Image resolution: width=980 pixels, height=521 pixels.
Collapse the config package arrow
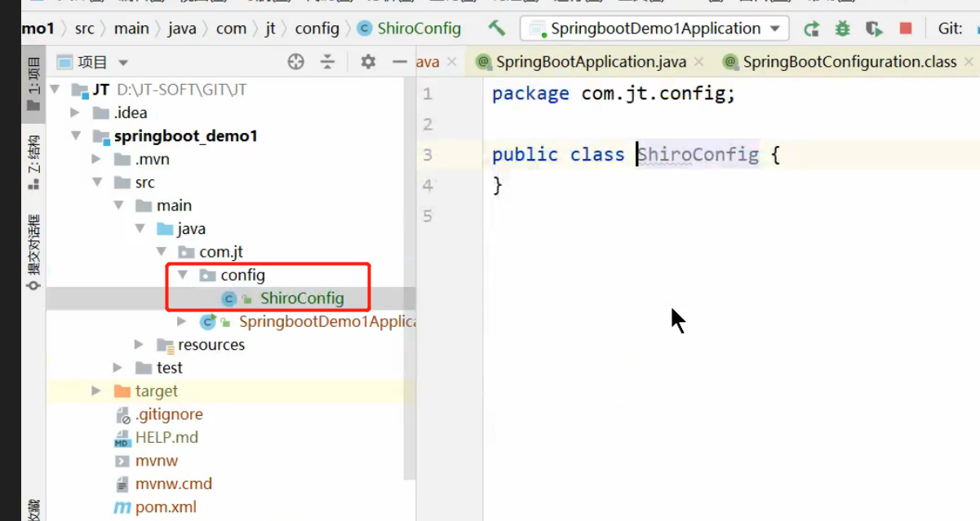[182, 276]
